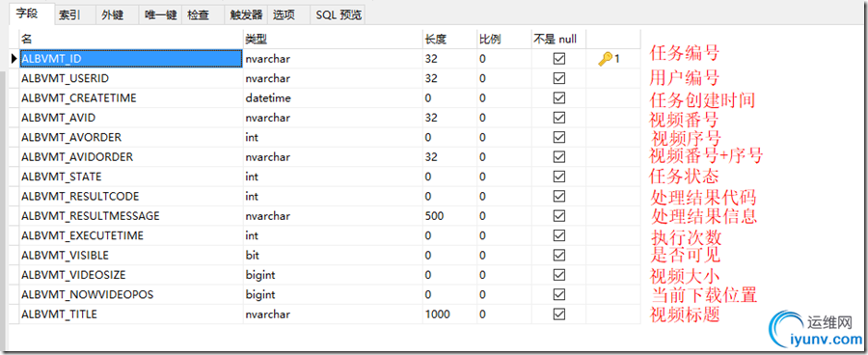Image resolution: width=868 pixels, height=355 pixels.
Task: Toggle not-null checkbox for ALBVMT_AVID
Action: (x=559, y=118)
